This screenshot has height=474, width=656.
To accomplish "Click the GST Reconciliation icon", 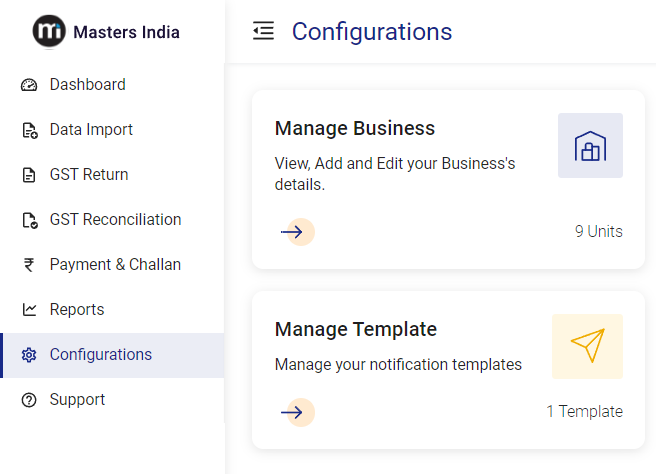I will click(x=29, y=220).
